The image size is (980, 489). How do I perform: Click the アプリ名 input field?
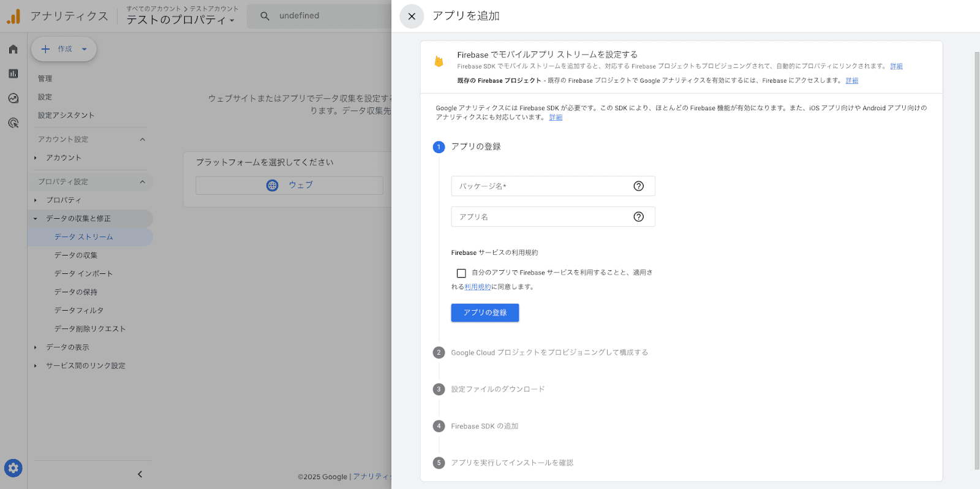[553, 217]
